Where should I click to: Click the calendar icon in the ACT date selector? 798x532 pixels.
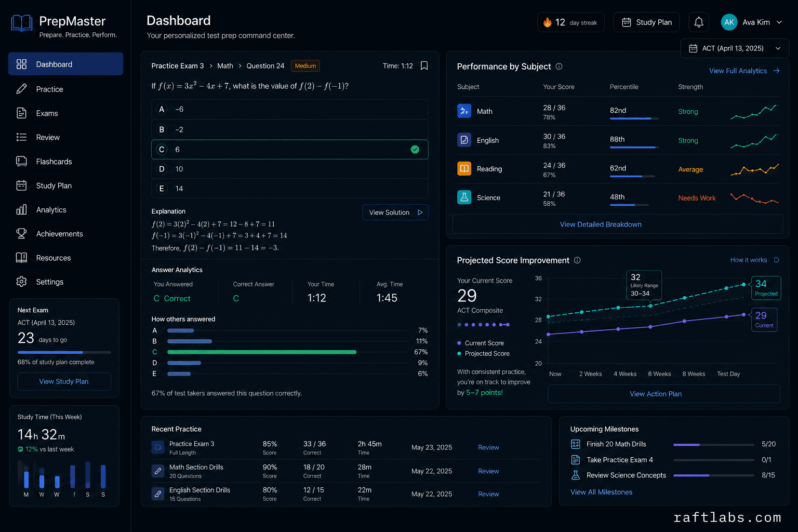(693, 48)
